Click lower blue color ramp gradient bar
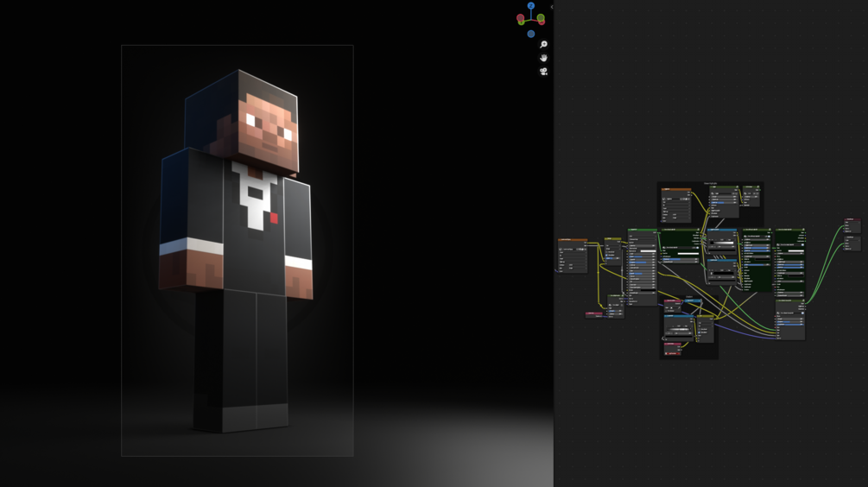 [x=722, y=274]
